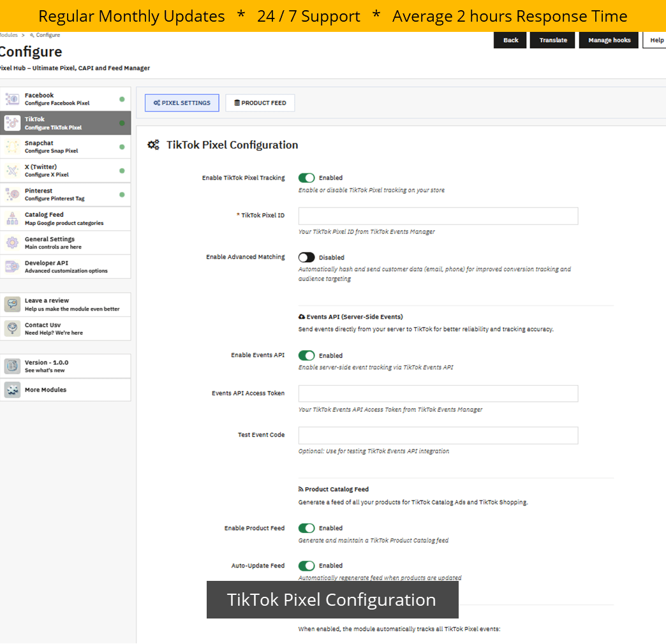Viewport: 666px width, 644px height.
Task: Click the Events API cloud icon
Action: [x=302, y=317]
